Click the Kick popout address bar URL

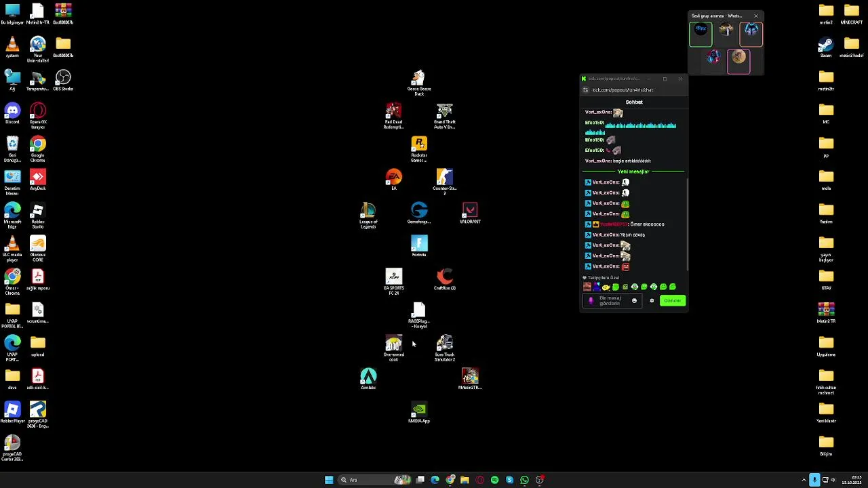623,89
